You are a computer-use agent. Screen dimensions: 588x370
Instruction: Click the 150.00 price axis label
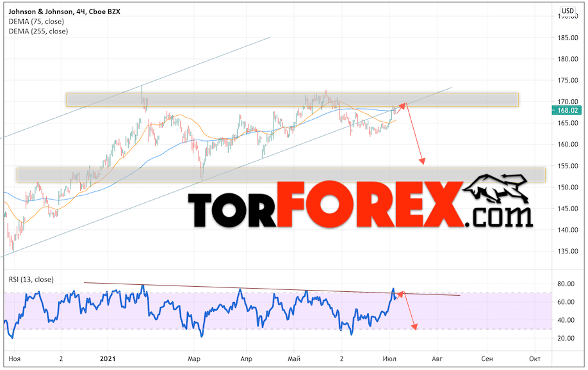point(568,187)
